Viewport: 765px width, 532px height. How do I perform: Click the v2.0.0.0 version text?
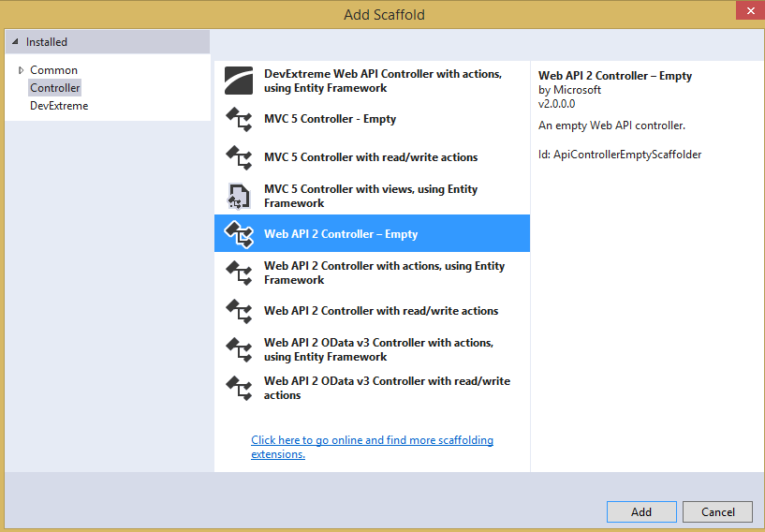click(x=557, y=103)
